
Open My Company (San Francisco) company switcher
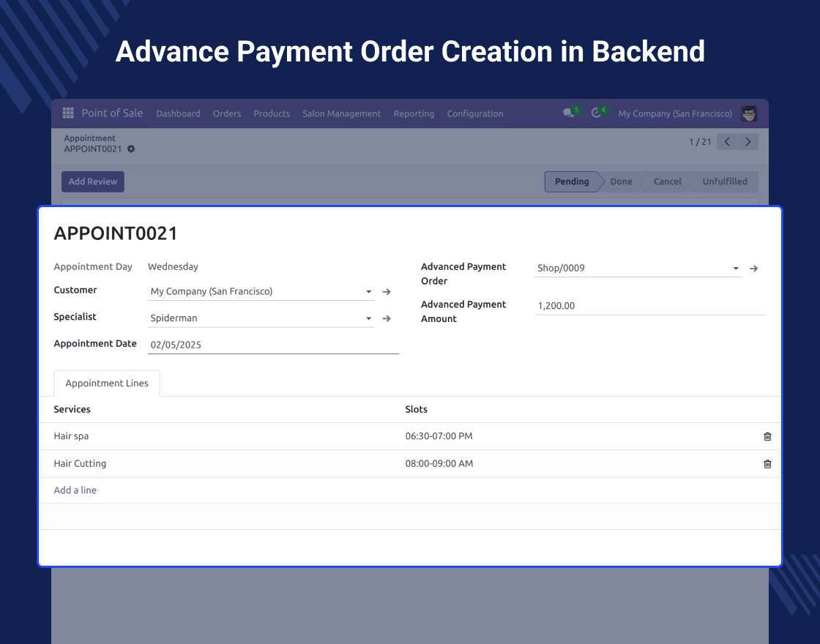pyautogui.click(x=674, y=113)
